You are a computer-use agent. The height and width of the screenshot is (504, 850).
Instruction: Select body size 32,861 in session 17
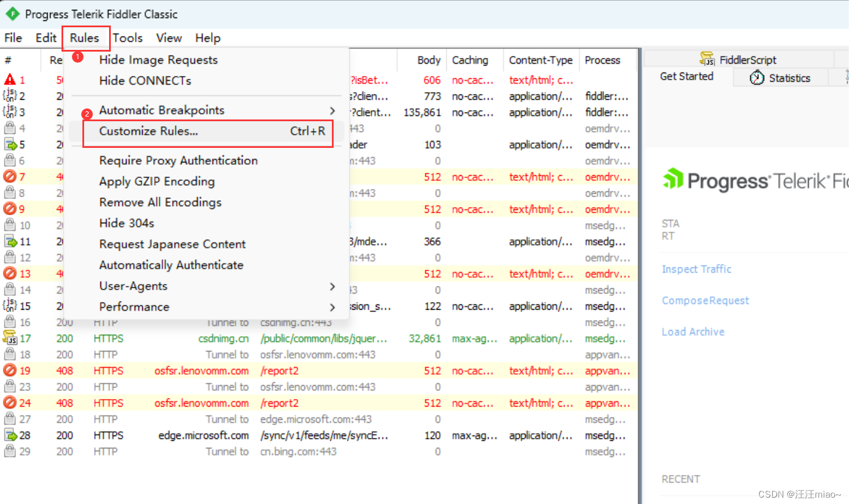point(425,338)
